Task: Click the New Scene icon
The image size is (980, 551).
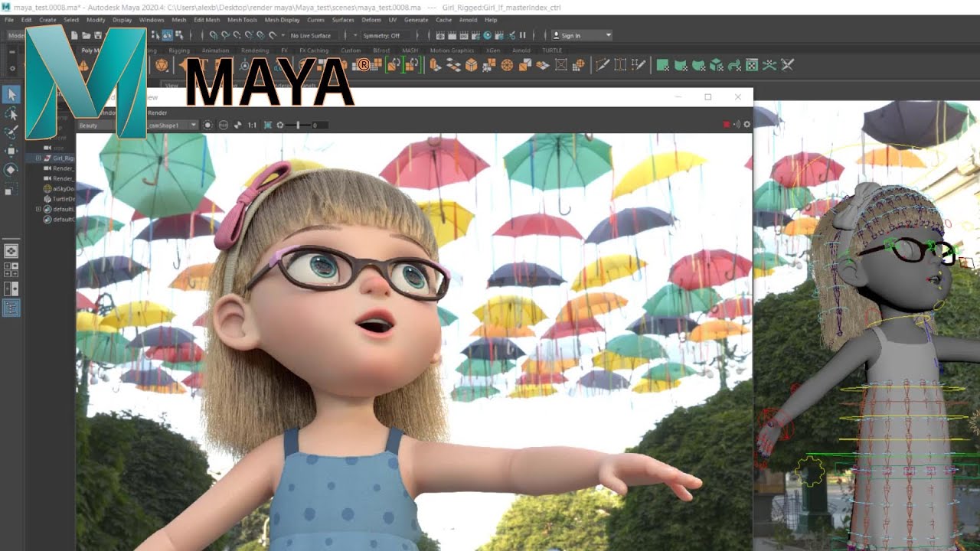Action: pos(73,35)
